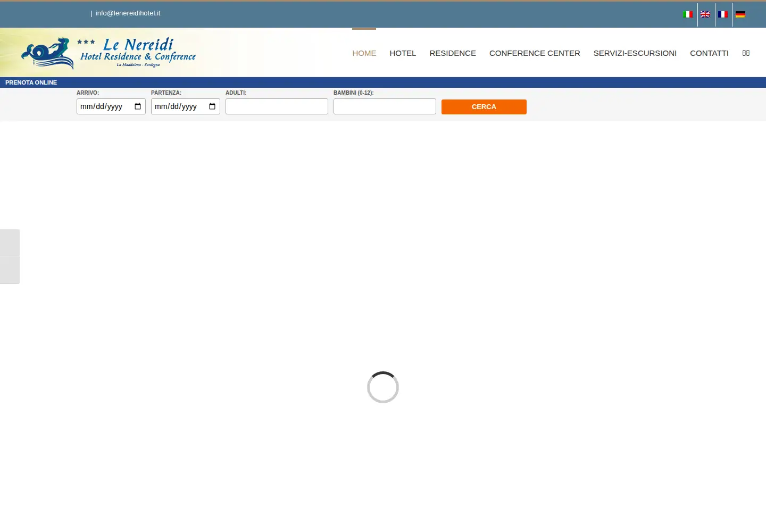Click the upper gray side tab
Image resolution: width=766 pixels, height=532 pixels.
pos(10,243)
